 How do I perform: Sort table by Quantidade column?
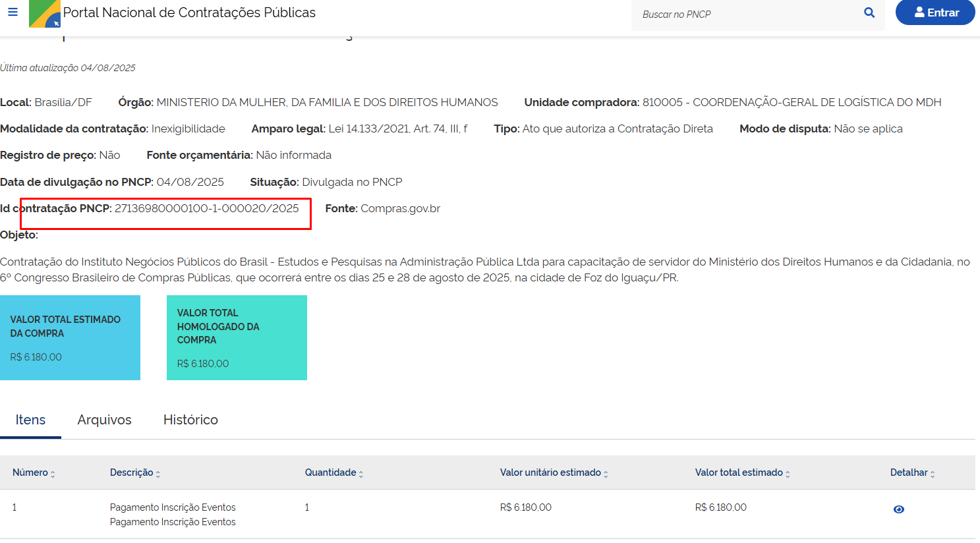(x=361, y=474)
